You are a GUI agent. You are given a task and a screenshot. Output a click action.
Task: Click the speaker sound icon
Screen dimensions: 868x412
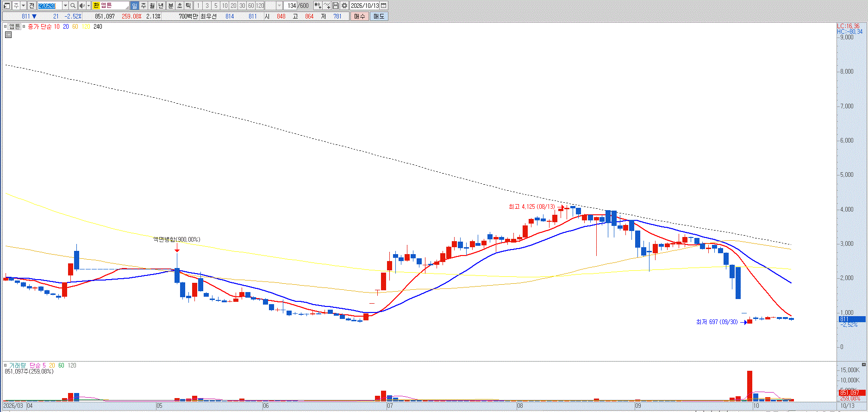(x=82, y=6)
